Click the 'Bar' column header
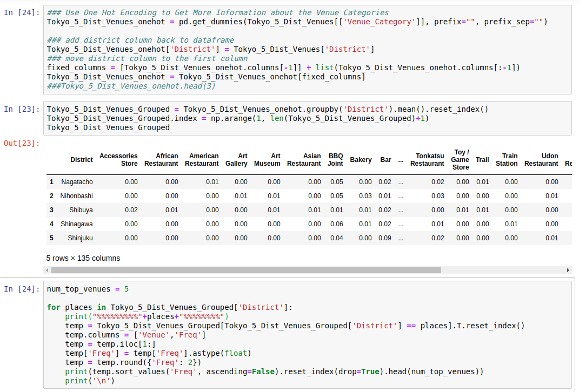Image resolution: width=579 pixels, height=392 pixels. pos(385,160)
